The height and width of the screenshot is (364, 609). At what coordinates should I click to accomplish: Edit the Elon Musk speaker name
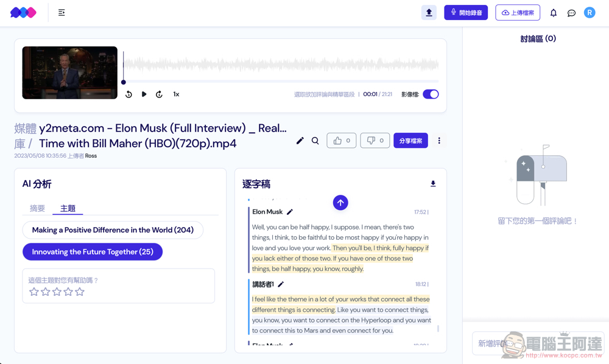(x=290, y=212)
